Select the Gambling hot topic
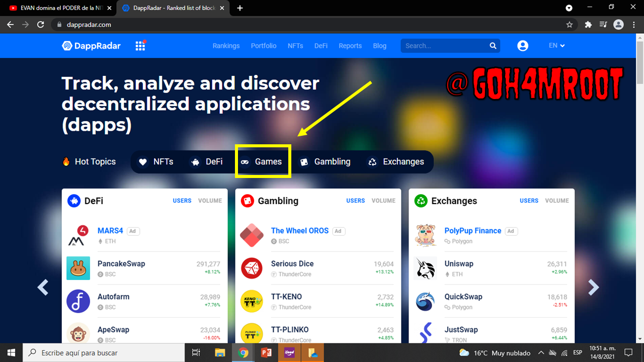 (325, 162)
